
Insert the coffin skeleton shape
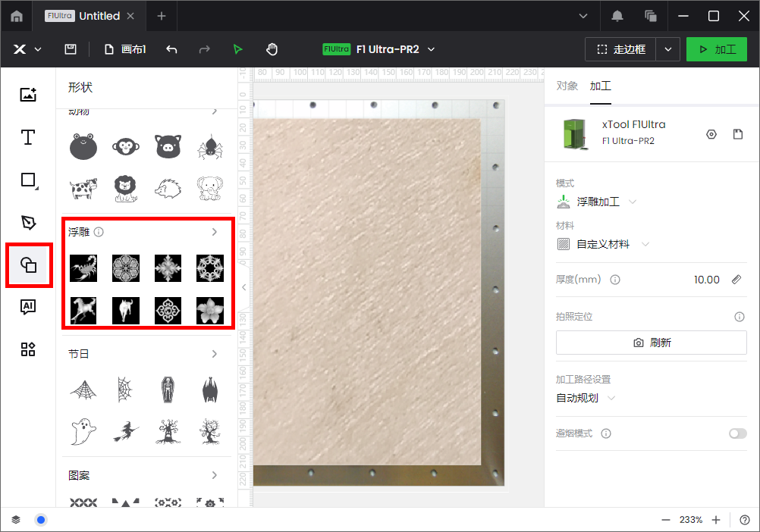click(x=168, y=390)
